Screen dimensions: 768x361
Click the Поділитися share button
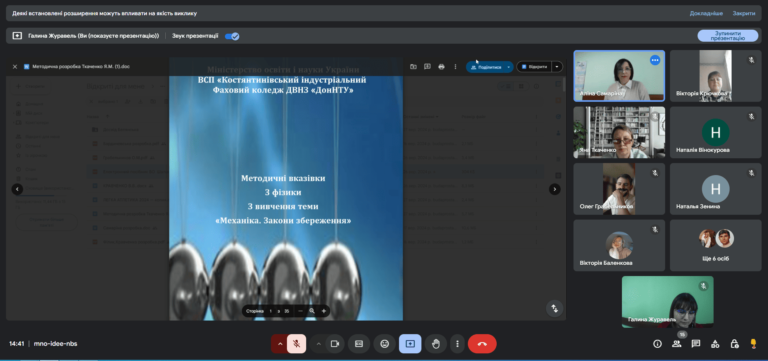(485, 67)
